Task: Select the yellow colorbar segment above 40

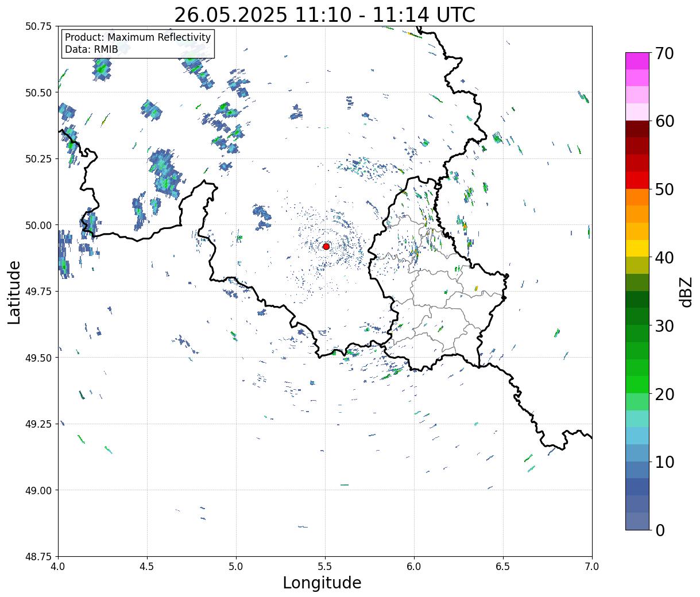Action: (x=637, y=248)
